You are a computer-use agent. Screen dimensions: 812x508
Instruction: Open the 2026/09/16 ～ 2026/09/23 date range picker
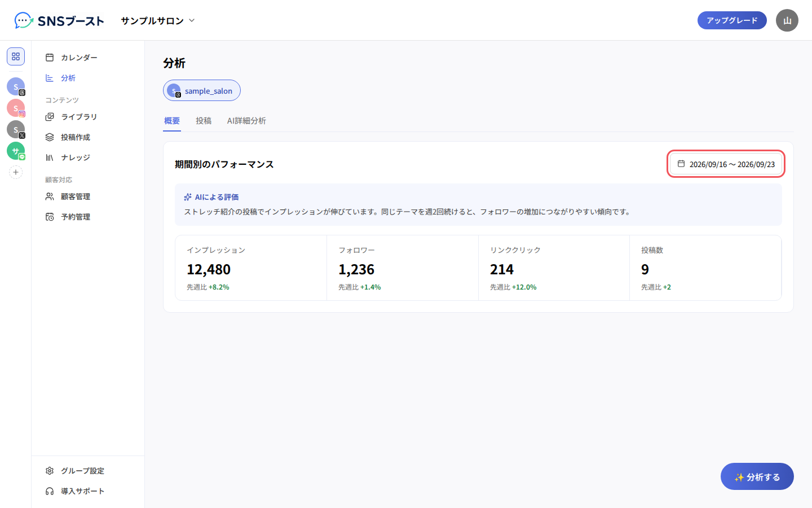coord(726,164)
